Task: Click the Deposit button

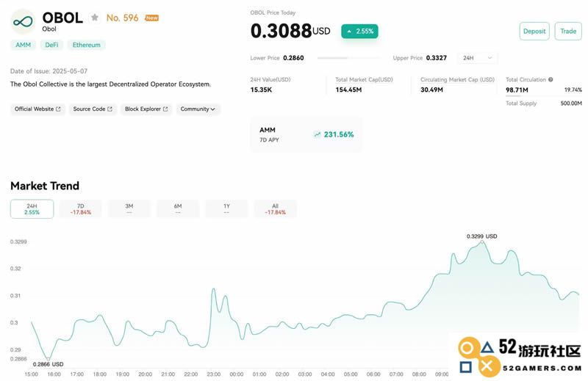Action: point(534,31)
